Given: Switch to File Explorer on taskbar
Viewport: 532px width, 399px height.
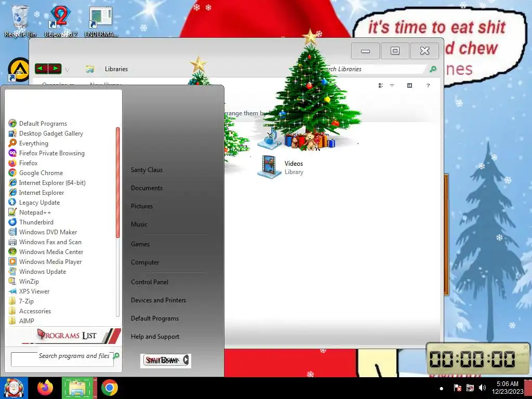Looking at the screenshot, I should [77, 388].
